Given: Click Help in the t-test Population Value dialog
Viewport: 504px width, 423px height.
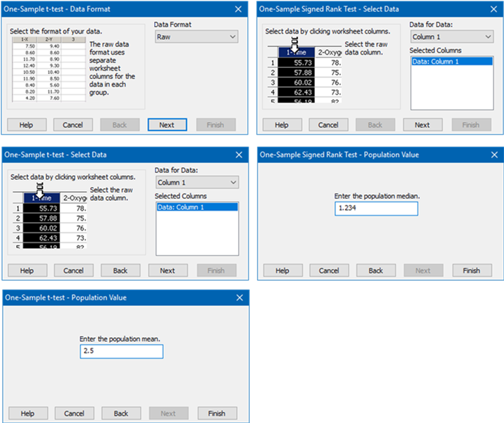Looking at the screenshot, I should (28, 413).
